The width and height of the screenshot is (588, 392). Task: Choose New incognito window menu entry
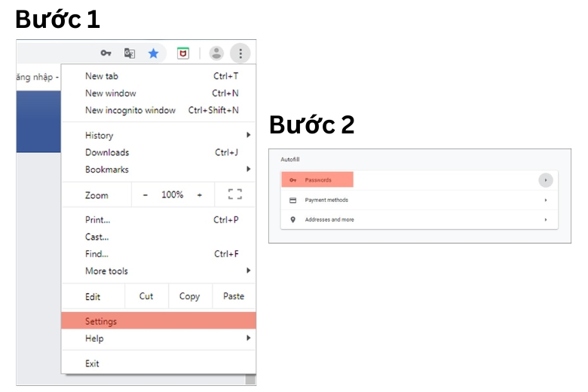(x=130, y=110)
